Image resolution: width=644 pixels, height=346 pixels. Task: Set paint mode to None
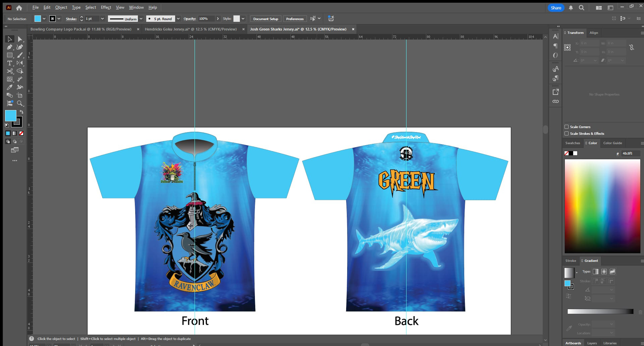[21, 133]
